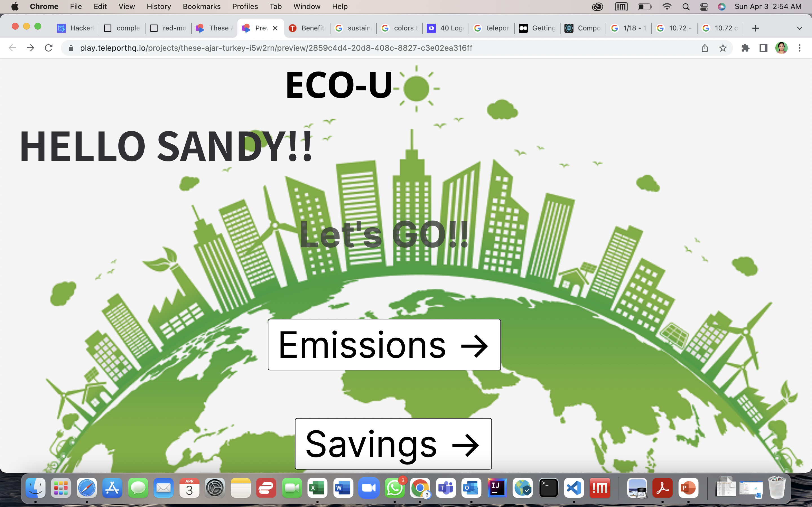Expand the tab search chevron
812x507 pixels.
tap(800, 28)
